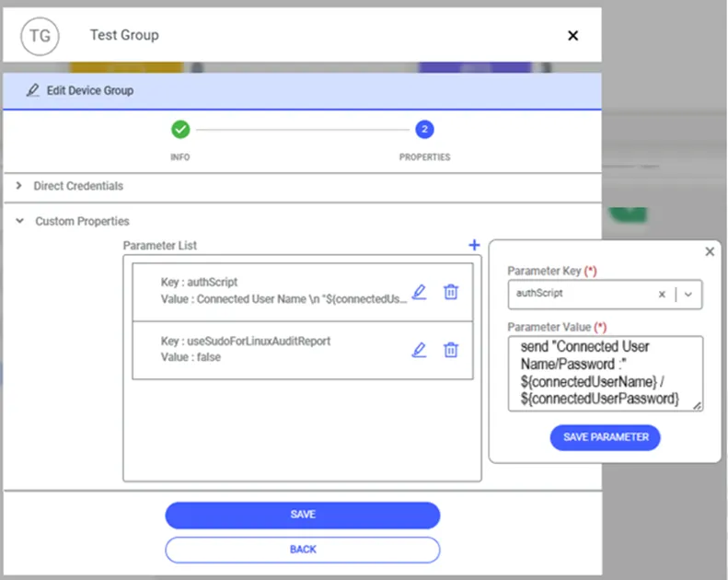Click the Edit Device Group pencil icon
Image resolution: width=728 pixels, height=580 pixels.
[32, 90]
